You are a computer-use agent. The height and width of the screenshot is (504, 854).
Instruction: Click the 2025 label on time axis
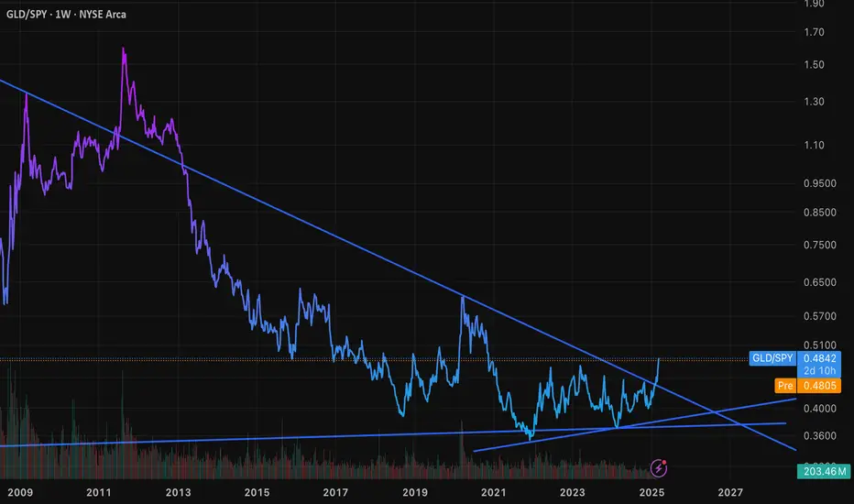(651, 493)
